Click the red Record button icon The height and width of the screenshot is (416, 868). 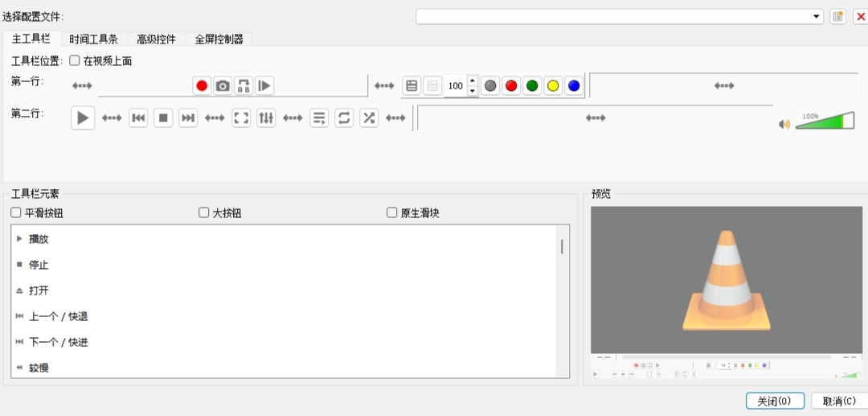pyautogui.click(x=202, y=86)
